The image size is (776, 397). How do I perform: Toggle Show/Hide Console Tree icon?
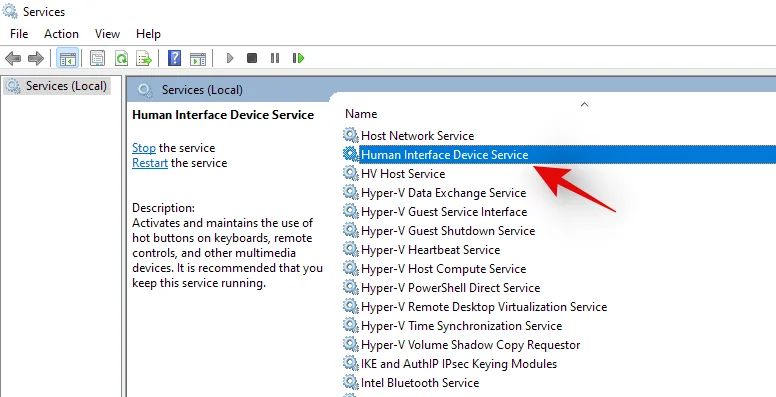coord(67,58)
